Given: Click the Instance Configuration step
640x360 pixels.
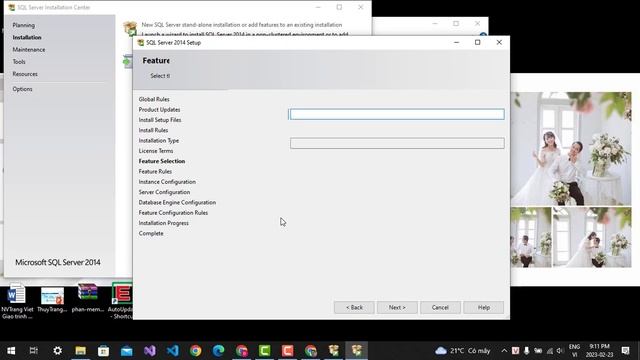Looking at the screenshot, I should point(167,182).
